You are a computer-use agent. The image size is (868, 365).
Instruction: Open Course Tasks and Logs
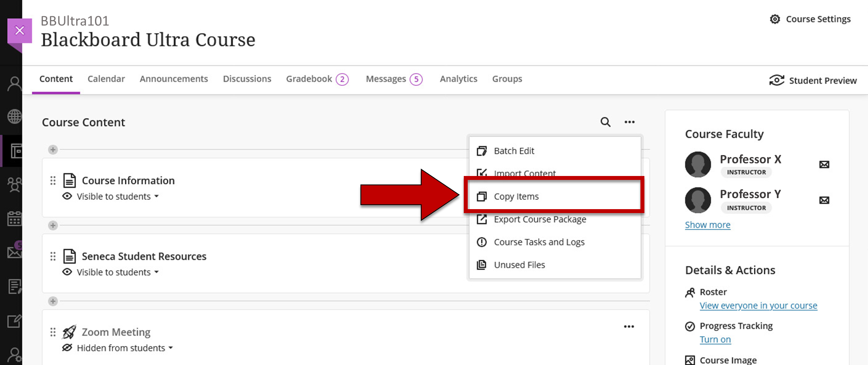click(x=555, y=242)
